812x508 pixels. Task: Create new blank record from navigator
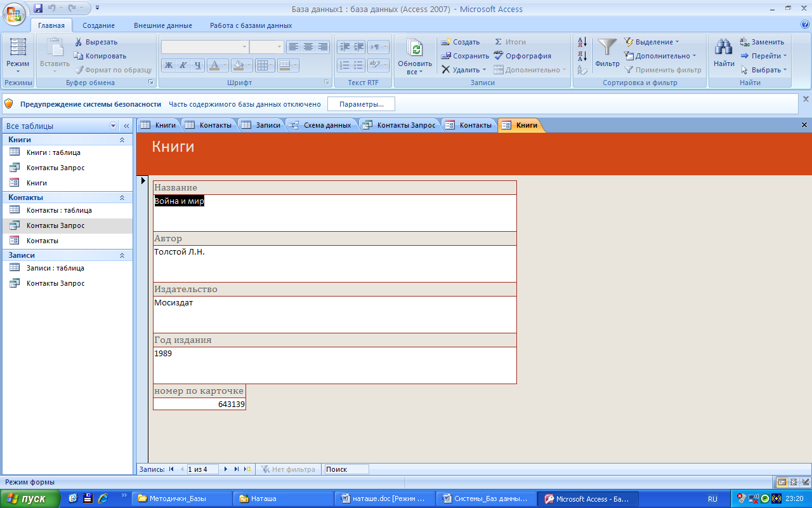point(247,469)
